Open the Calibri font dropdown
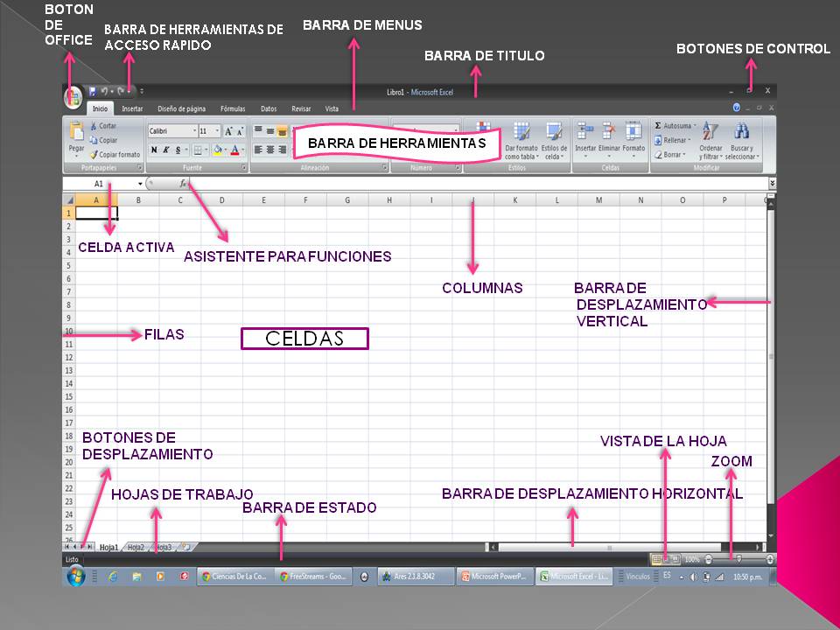Viewport: 840px width, 630px height. (194, 130)
